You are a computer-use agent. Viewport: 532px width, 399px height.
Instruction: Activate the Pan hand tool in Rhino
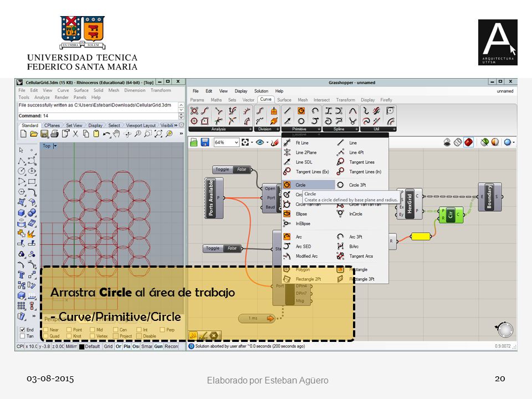(117, 134)
